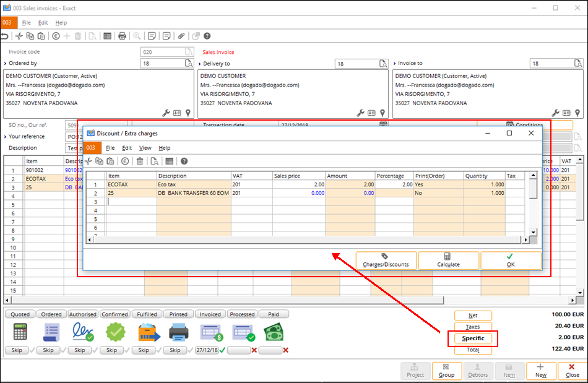Screen dimensions: 588x383
Task: Click the printer icon under Printed
Action: (178, 332)
